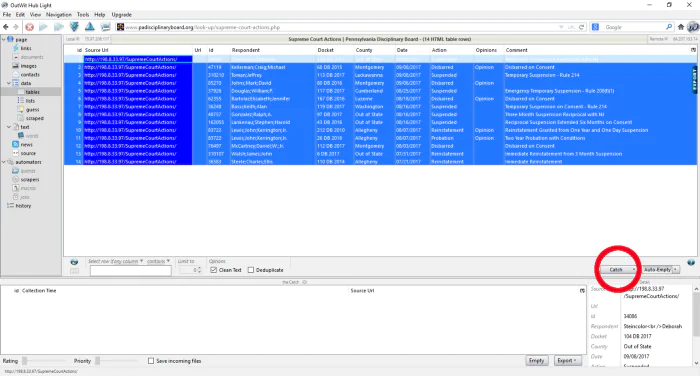Open the View menu
Image resolution: width=700 pixels, height=376 pixels.
click(35, 15)
